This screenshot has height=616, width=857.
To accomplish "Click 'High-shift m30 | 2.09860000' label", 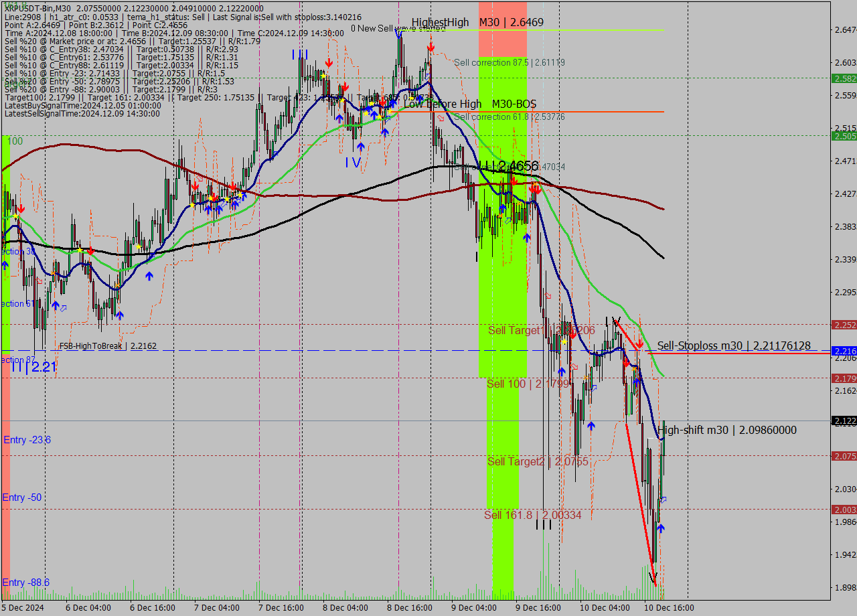I will point(727,430).
